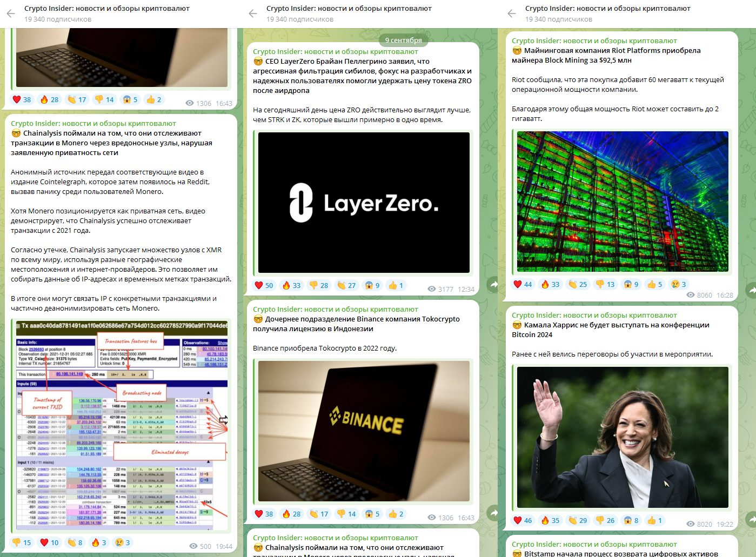Toggle heart reaction with 50 on LayerZero post
The height and width of the screenshot is (557, 756).
264,285
